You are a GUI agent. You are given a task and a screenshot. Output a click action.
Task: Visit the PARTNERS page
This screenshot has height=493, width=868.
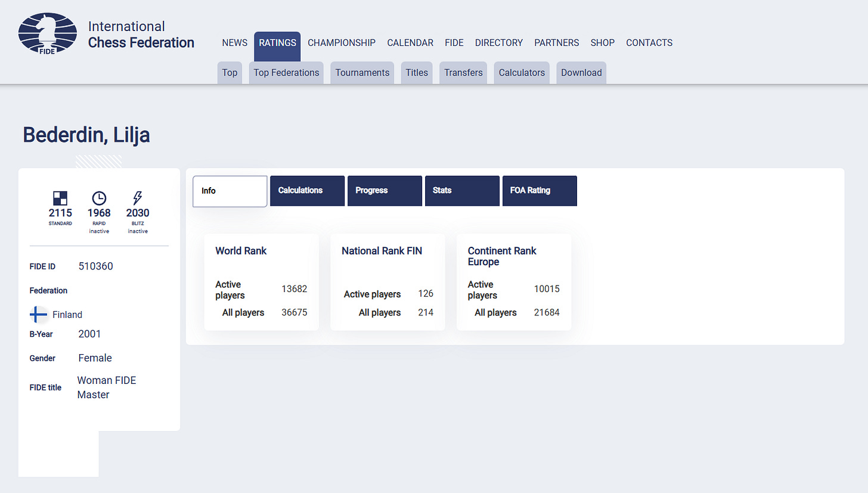[x=557, y=43]
